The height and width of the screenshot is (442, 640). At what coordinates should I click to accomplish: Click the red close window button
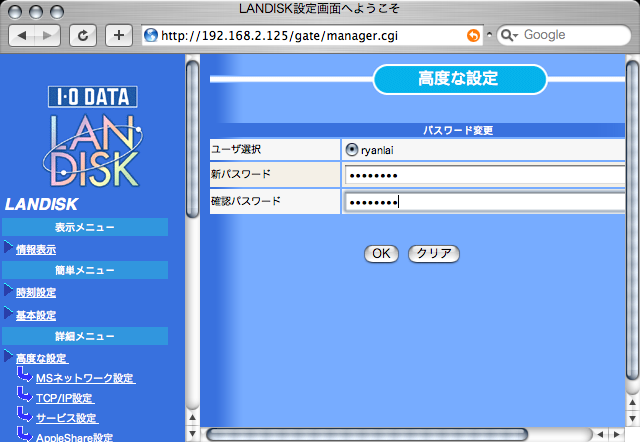(x=15, y=11)
